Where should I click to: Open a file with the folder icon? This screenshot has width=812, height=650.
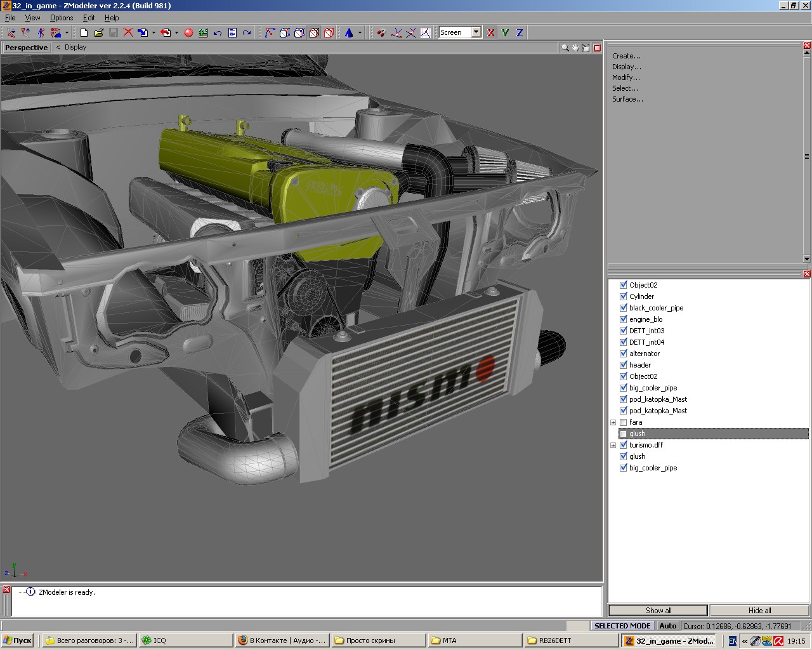tap(98, 32)
